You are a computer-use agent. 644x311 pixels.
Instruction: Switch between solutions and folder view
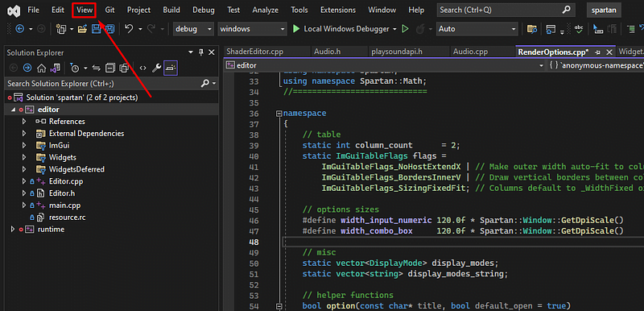click(55, 68)
